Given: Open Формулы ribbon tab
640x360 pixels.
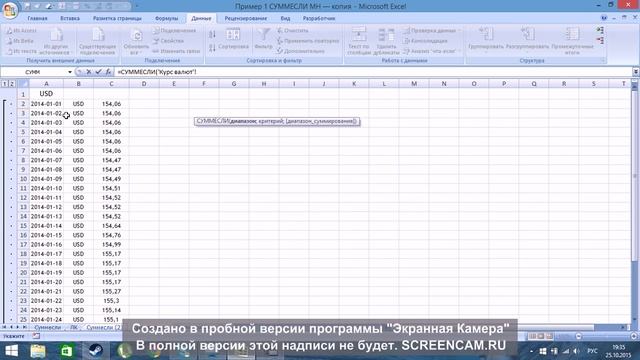Looking at the screenshot, I should (167, 18).
